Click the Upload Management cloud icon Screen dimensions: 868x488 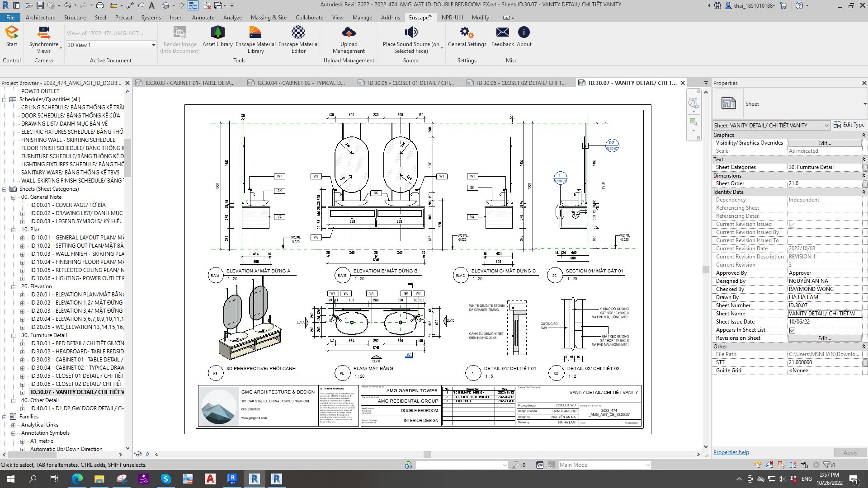click(349, 33)
